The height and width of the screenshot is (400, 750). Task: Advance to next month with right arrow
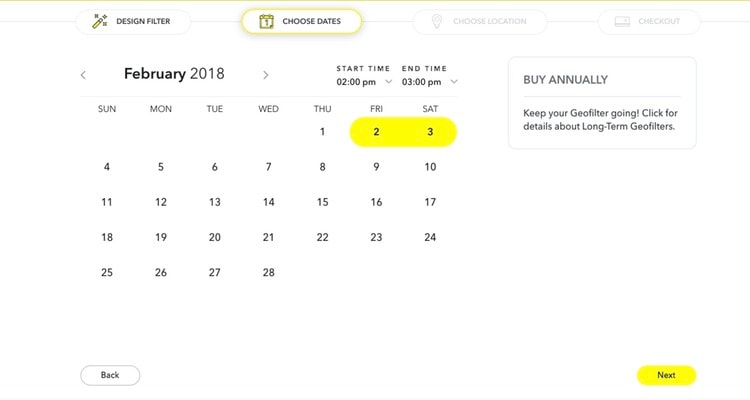tap(265, 75)
